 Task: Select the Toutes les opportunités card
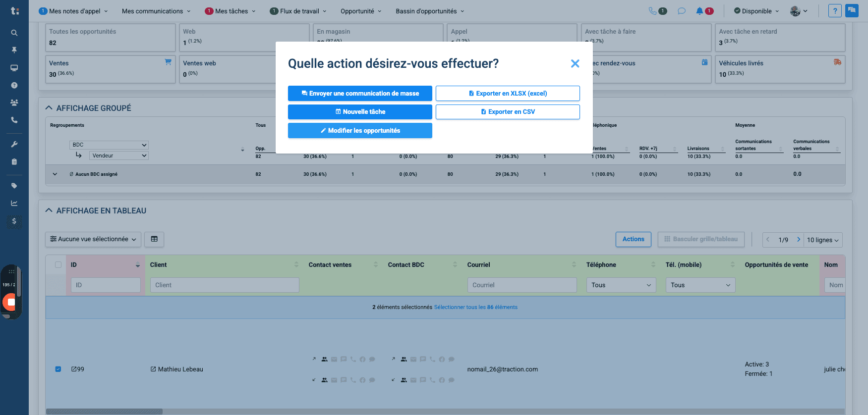[111, 38]
